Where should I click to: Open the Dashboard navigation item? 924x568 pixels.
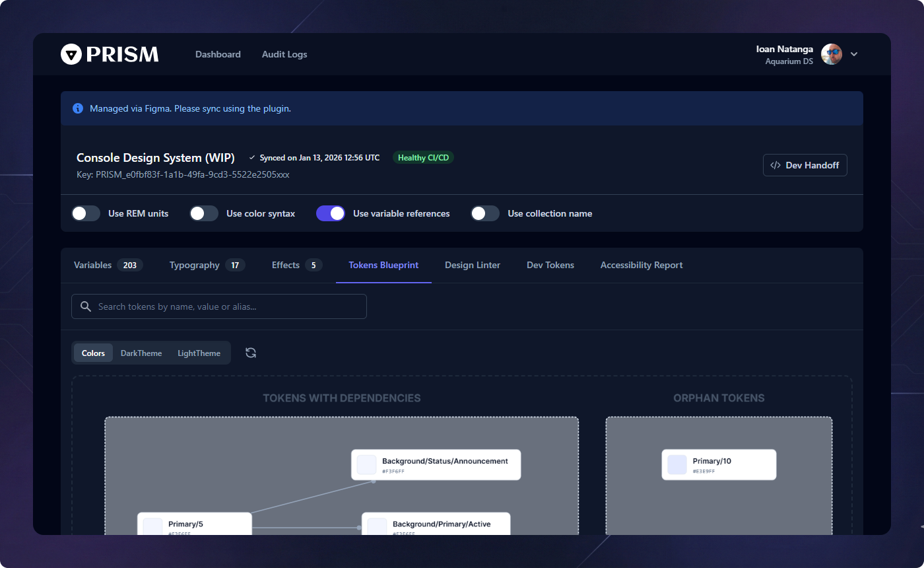click(x=218, y=54)
